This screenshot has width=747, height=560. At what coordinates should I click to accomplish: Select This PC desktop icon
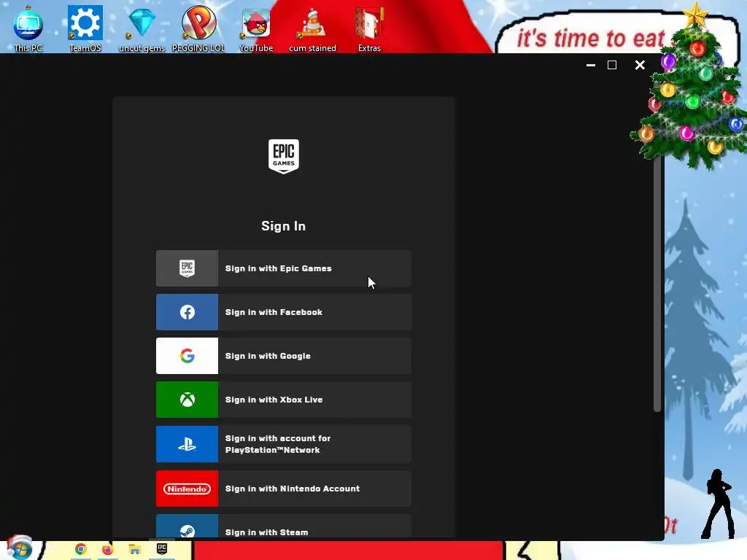(x=28, y=28)
